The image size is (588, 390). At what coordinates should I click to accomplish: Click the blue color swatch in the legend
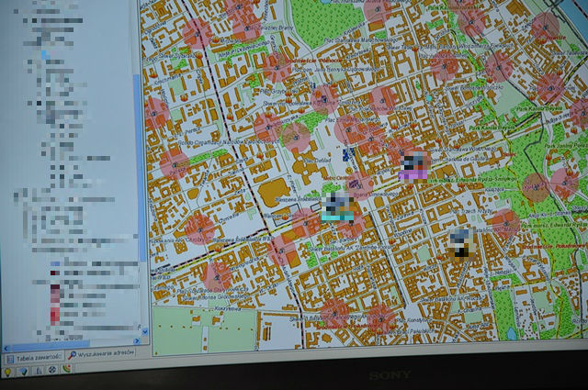click(x=55, y=265)
